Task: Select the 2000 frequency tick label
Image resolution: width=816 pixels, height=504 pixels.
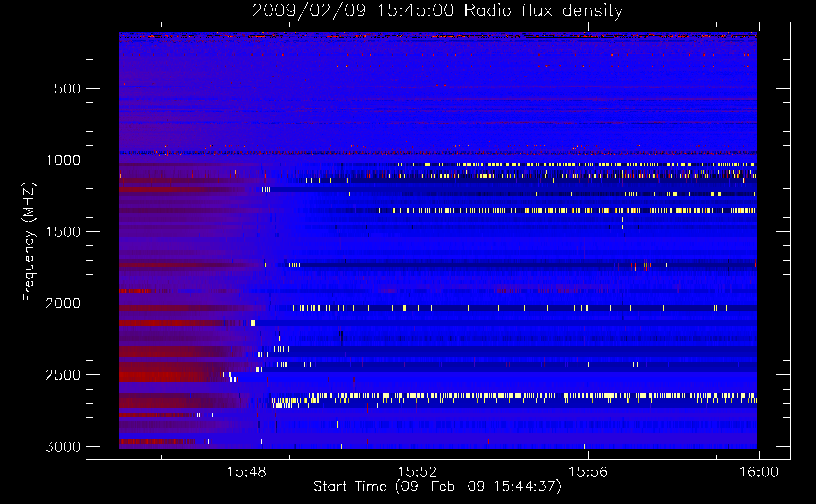Action: pyautogui.click(x=63, y=303)
